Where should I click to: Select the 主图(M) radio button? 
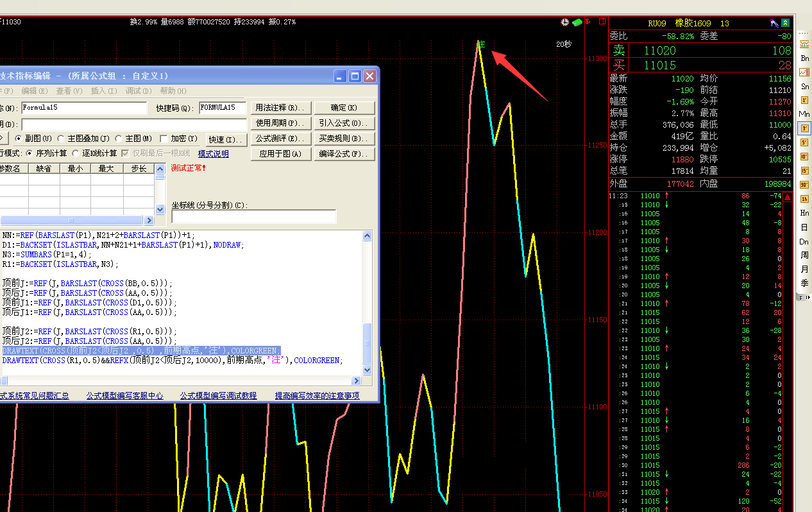[119, 139]
